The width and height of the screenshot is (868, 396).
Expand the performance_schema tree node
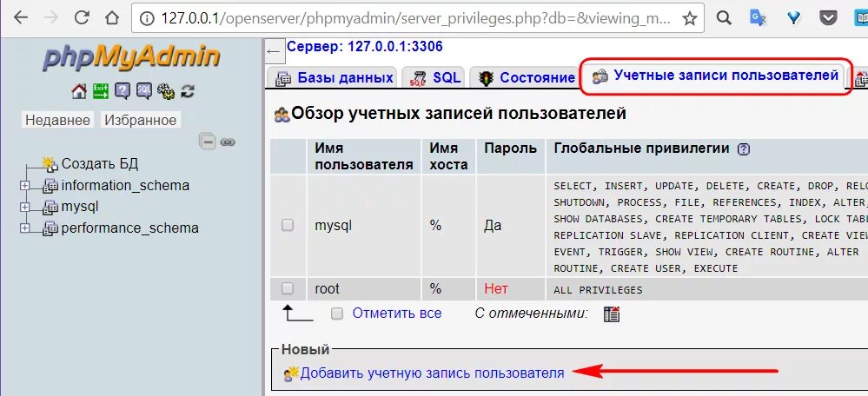pyautogui.click(x=24, y=228)
